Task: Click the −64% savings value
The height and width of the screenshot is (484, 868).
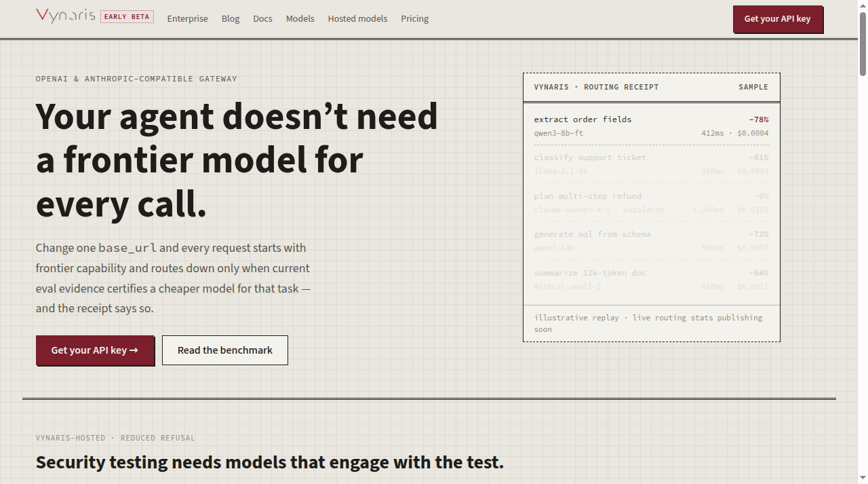Action: 759,273
